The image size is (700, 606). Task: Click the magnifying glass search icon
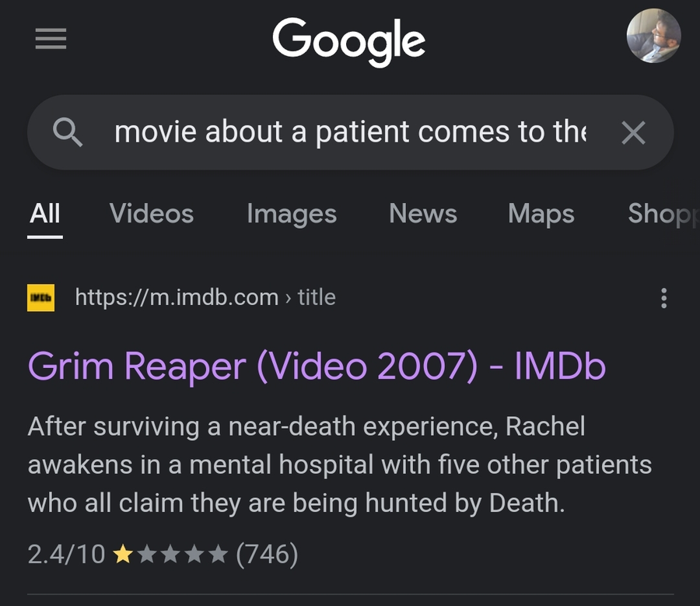pyautogui.click(x=68, y=133)
